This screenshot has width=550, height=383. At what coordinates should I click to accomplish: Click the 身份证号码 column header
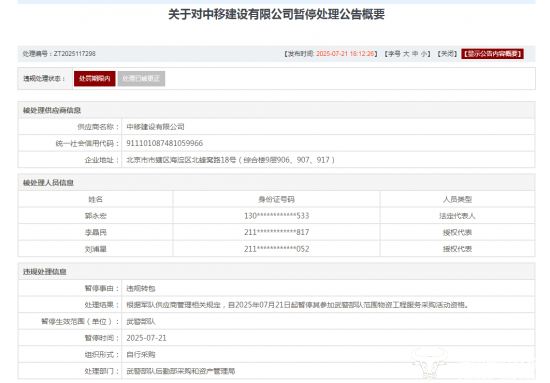click(x=276, y=199)
